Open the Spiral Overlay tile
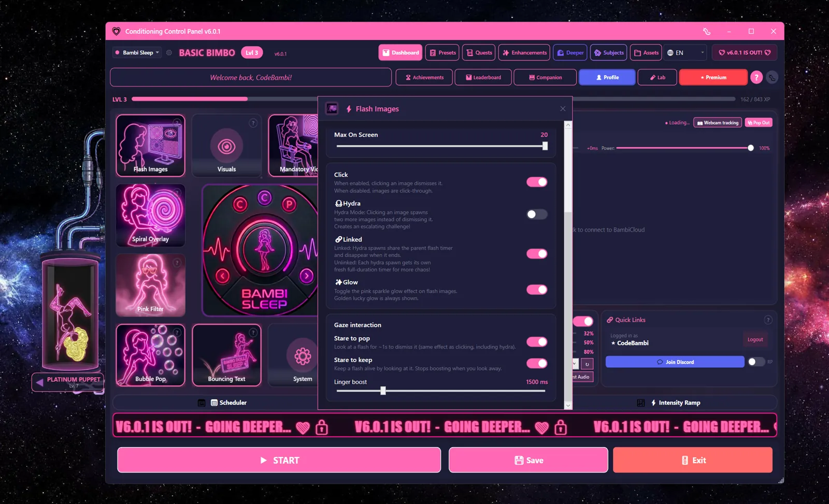 (x=150, y=215)
